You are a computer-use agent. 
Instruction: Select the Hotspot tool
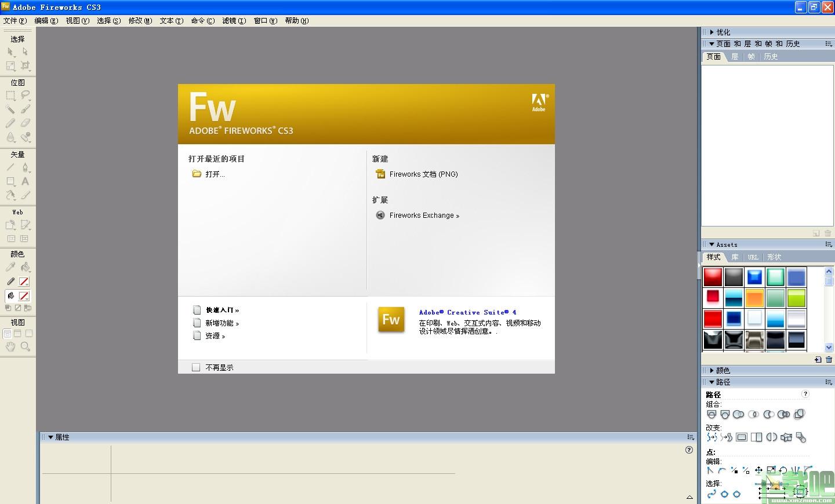pyautogui.click(x=10, y=225)
